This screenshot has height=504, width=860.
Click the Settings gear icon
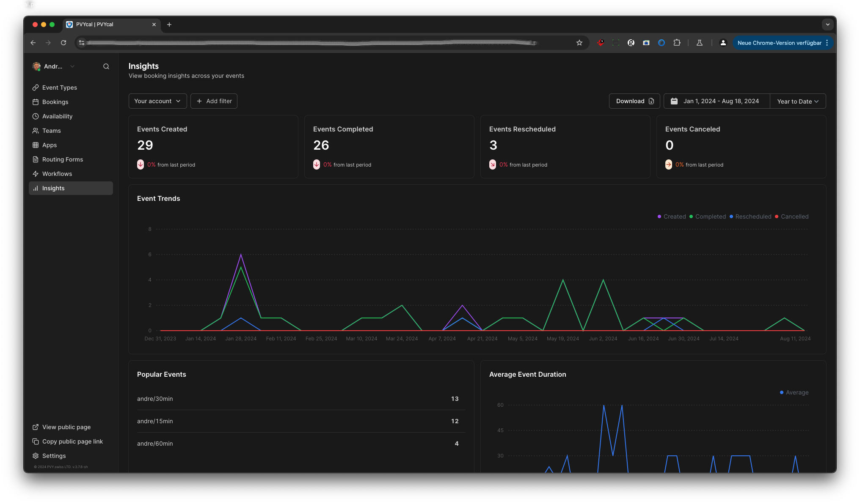(x=36, y=456)
